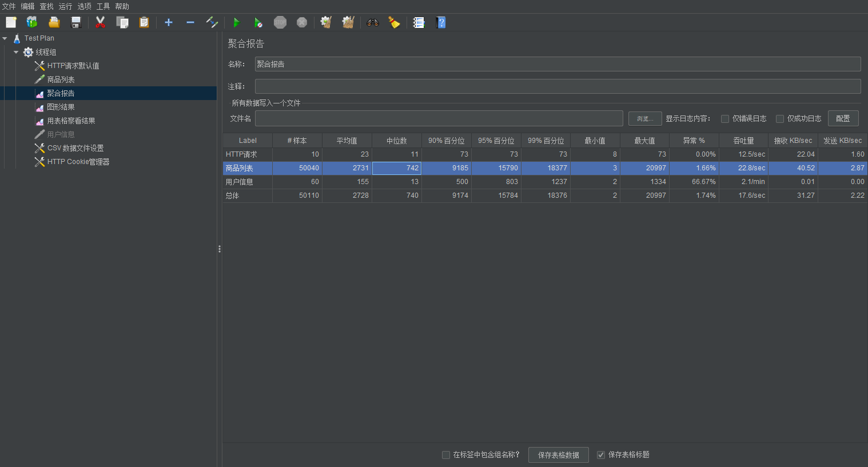
Task: Toggle 仅成功日志 checkbox
Action: (x=780, y=119)
